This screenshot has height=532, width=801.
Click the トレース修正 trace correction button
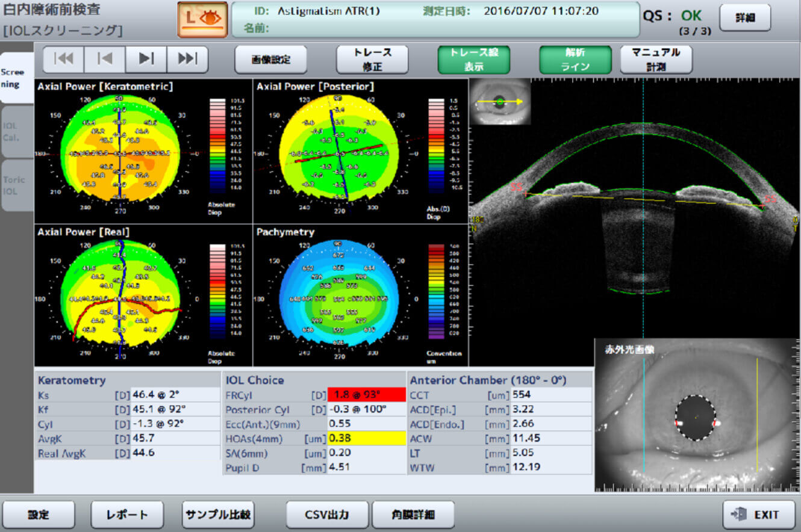click(x=372, y=60)
